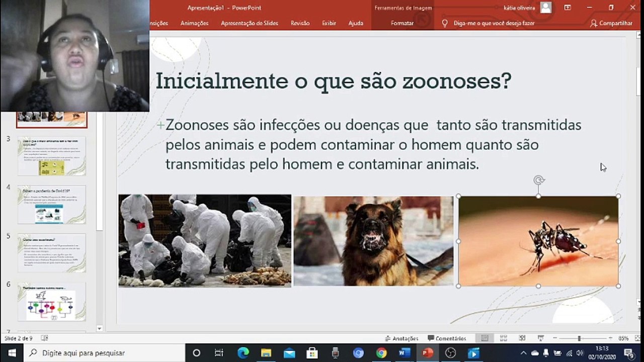Click the rotation handle above mosquito image
Viewport: 644px width, 362px height.
pos(538,180)
